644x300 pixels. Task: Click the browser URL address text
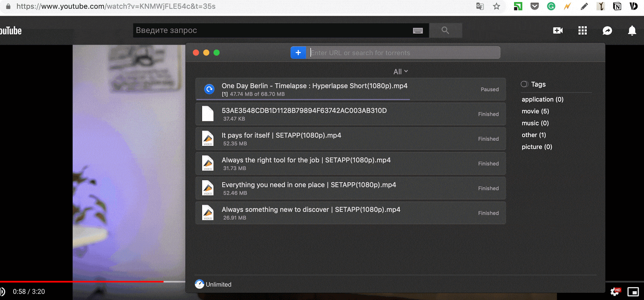tap(116, 6)
